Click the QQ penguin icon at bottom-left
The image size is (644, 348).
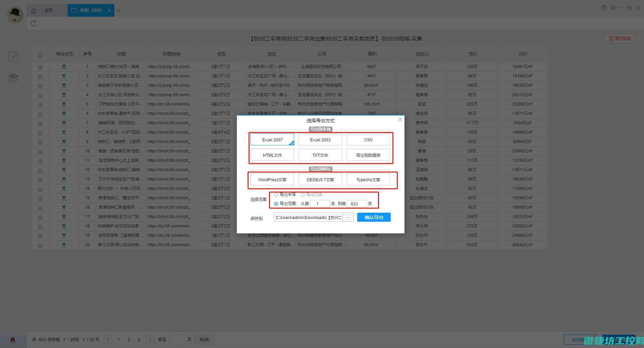click(13, 340)
